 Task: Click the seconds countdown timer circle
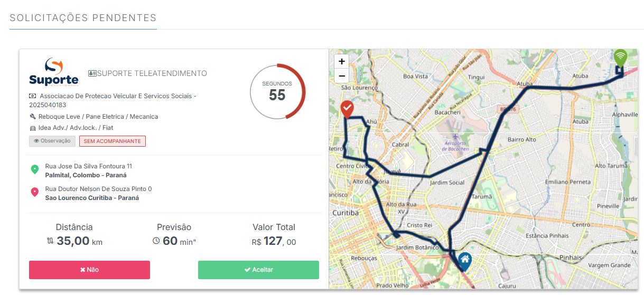(x=277, y=91)
